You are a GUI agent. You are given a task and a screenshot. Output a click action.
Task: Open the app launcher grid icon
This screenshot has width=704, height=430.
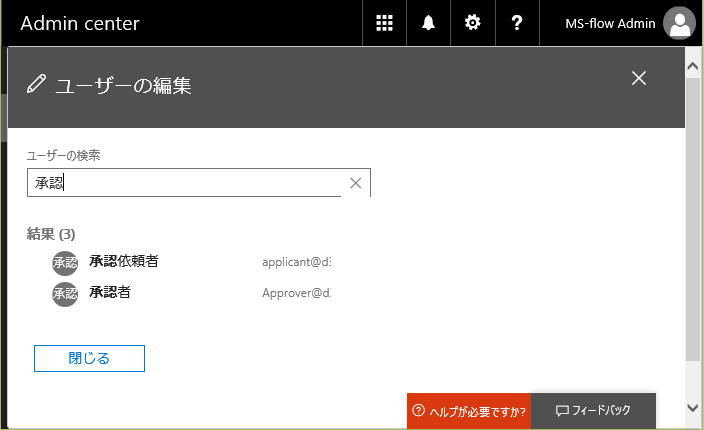384,23
